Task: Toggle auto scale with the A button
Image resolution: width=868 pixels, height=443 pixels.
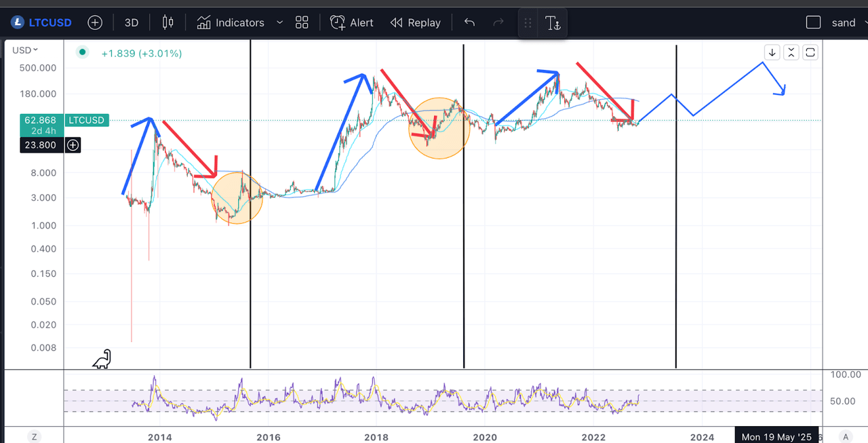Action: click(x=844, y=436)
